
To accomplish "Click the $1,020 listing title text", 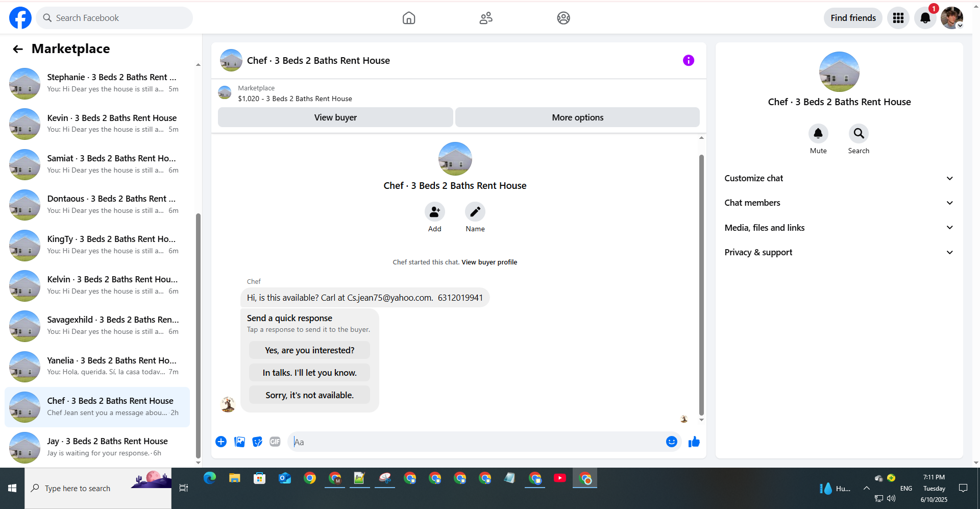I will pos(295,99).
